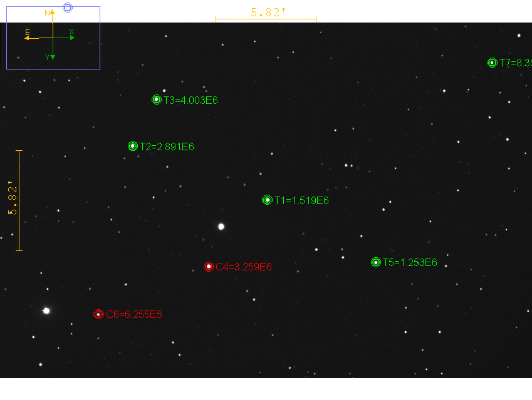Click the blue circle above the orientation box
This screenshot has width=532, height=400.
(68, 7)
